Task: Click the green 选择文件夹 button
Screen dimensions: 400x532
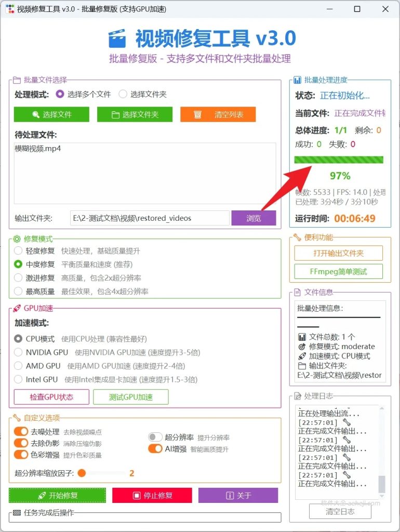Action: coord(135,114)
